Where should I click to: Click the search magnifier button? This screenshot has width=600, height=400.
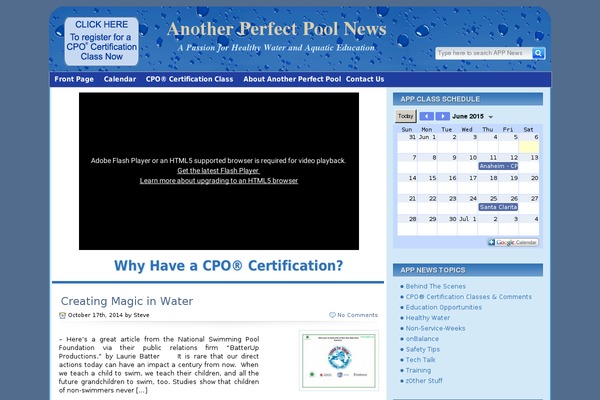point(538,53)
